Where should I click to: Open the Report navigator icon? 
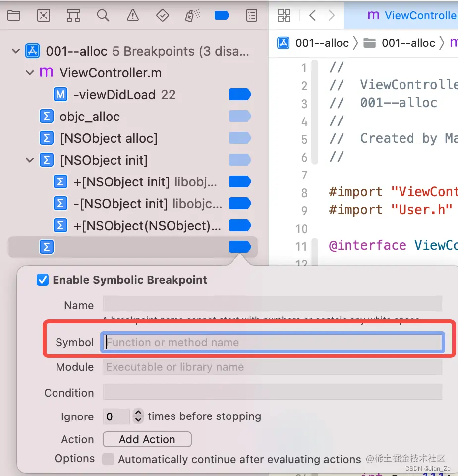252,15
